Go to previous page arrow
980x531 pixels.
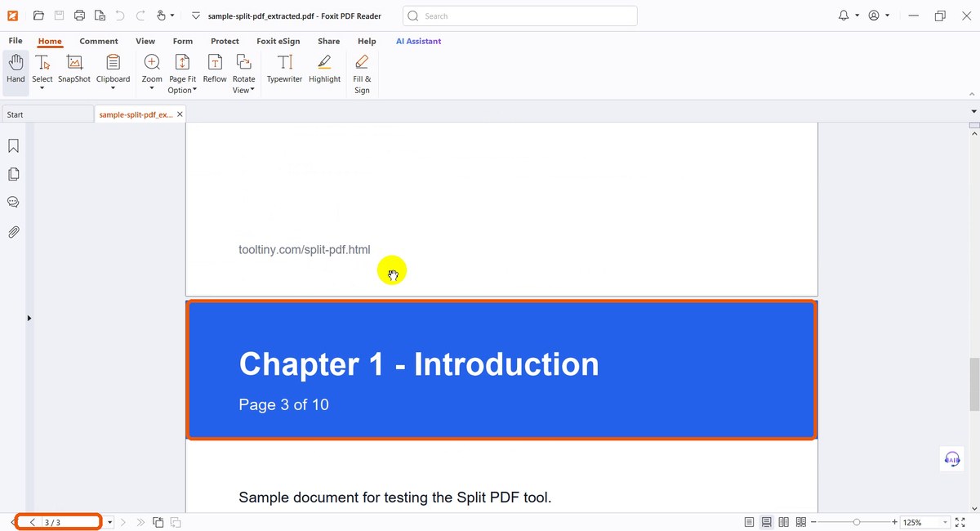click(x=33, y=522)
